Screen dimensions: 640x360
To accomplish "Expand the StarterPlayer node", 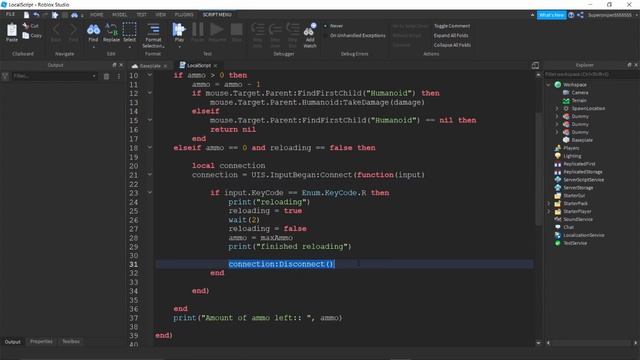I will (549, 211).
